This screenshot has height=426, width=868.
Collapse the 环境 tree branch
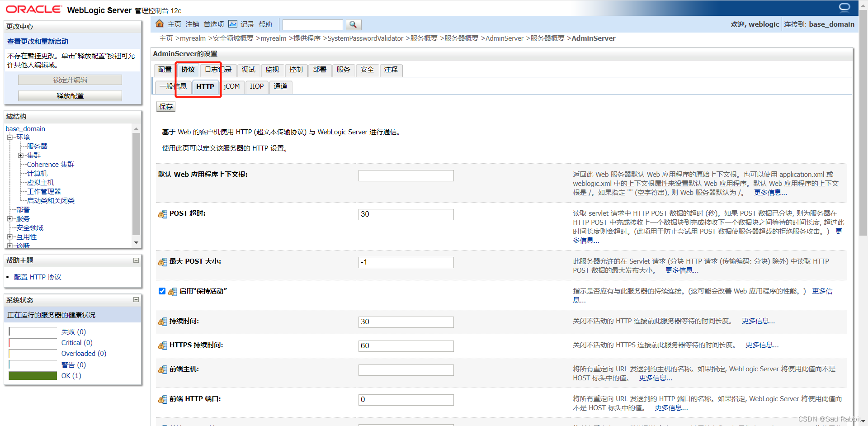tap(10, 137)
